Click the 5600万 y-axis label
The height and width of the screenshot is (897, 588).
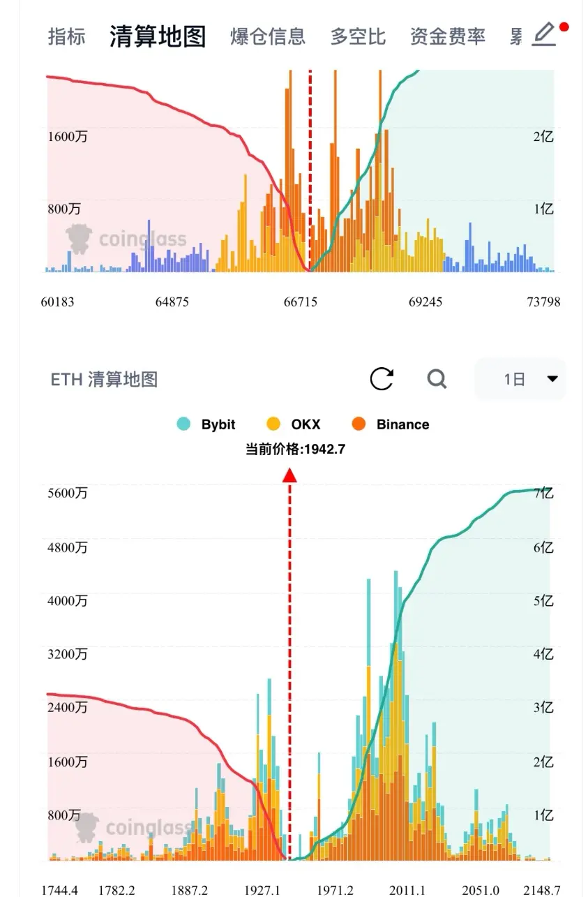tap(68, 493)
